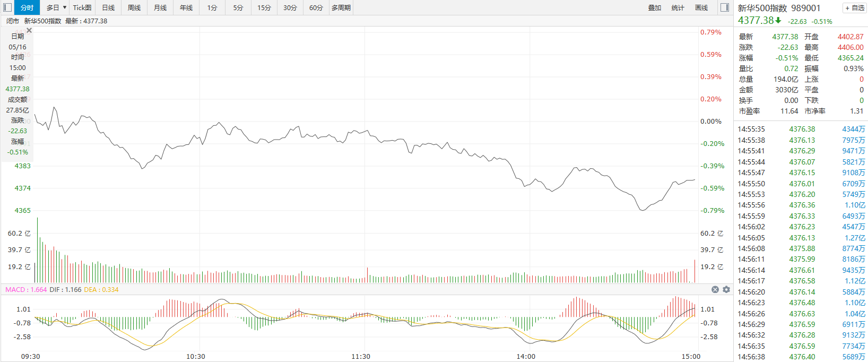Open the 统计 statistics tool

(x=678, y=7)
